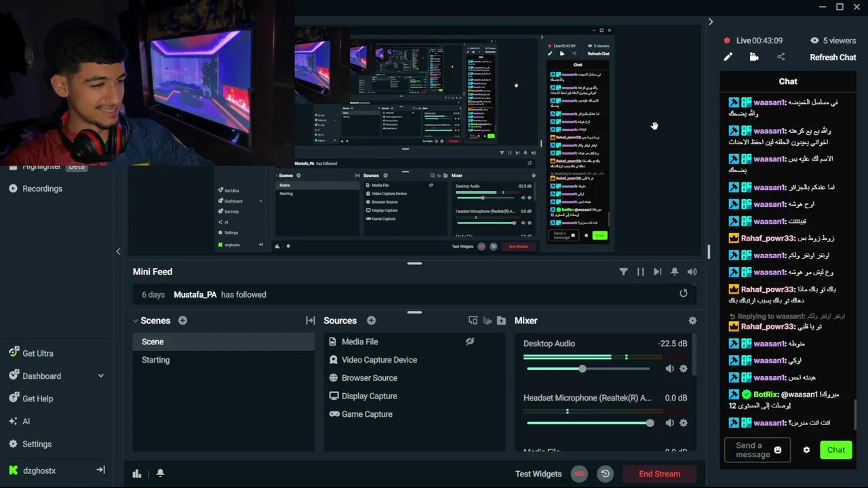
Task: Click End Stream
Action: pyautogui.click(x=659, y=474)
